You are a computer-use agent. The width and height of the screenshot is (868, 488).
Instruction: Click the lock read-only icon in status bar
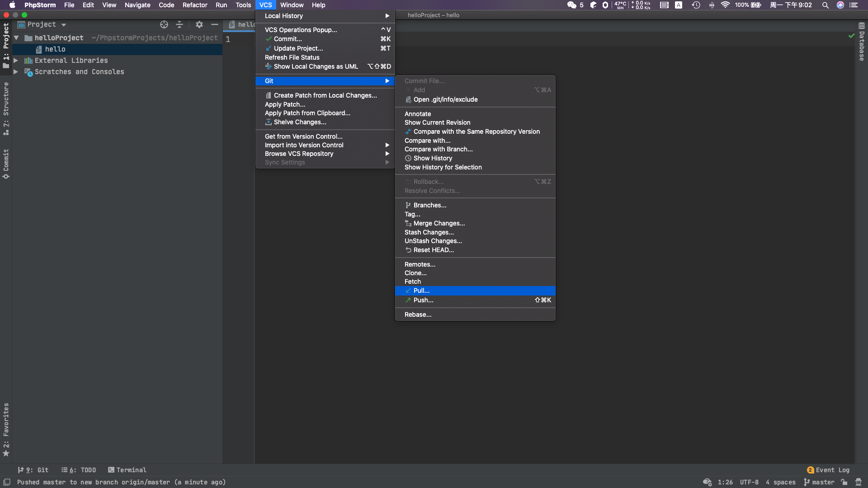pos(844,482)
